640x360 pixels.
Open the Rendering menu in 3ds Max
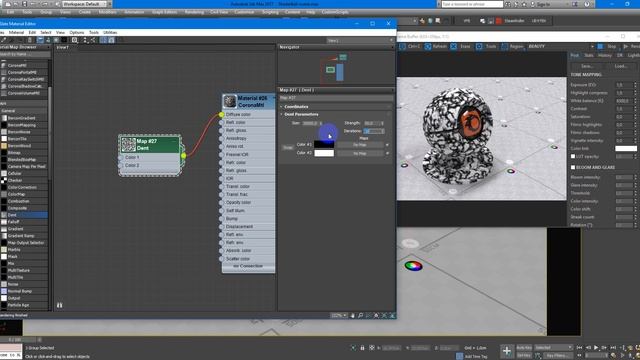tap(194, 12)
